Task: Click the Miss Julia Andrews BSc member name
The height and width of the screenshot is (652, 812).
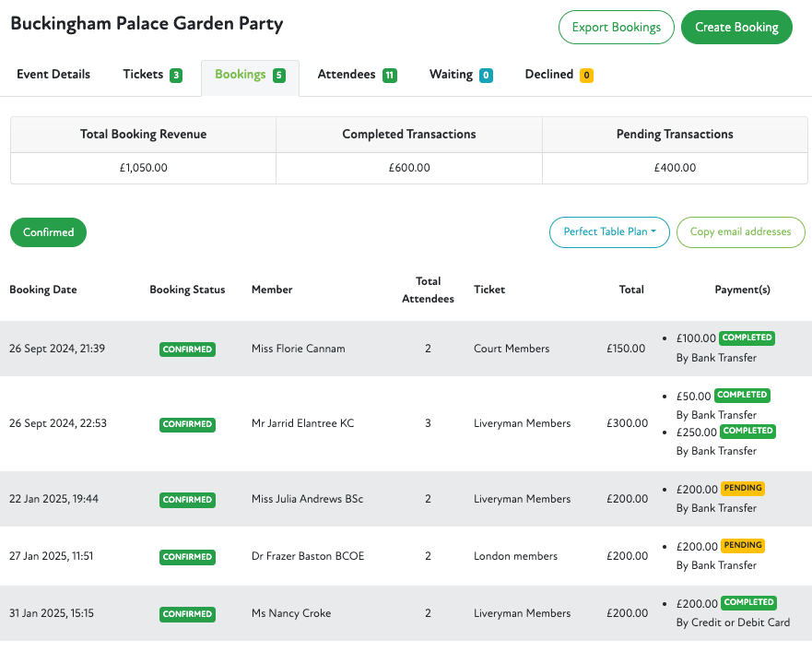Action: pos(307,499)
